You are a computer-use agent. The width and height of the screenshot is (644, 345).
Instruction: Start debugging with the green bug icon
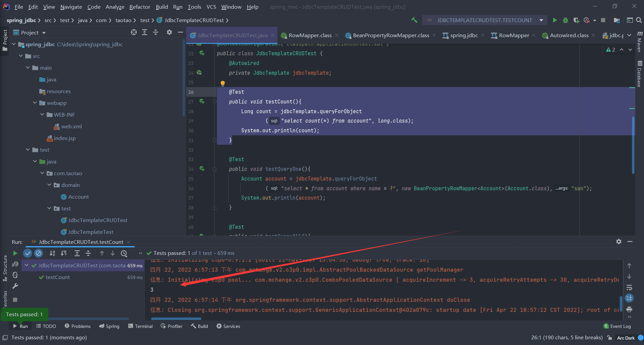coord(566,20)
